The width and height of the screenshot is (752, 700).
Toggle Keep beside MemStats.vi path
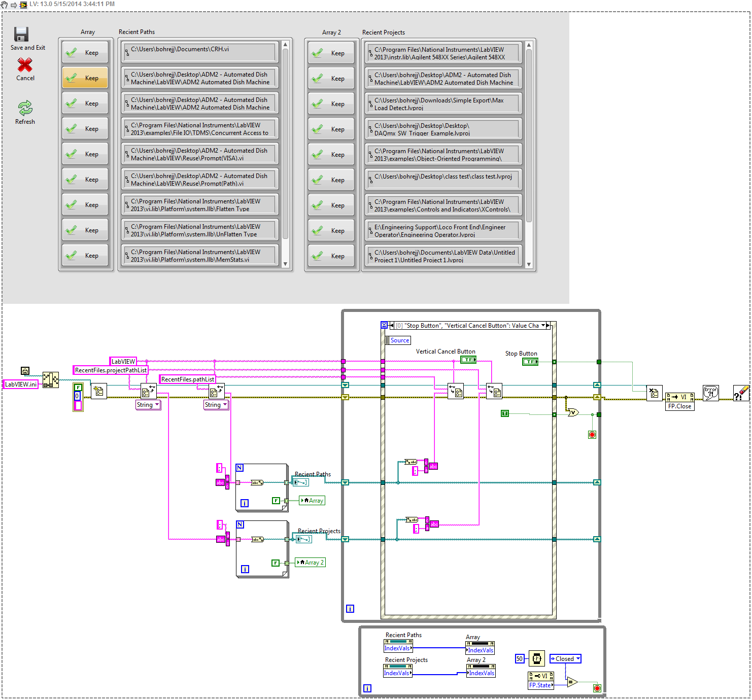coord(85,255)
